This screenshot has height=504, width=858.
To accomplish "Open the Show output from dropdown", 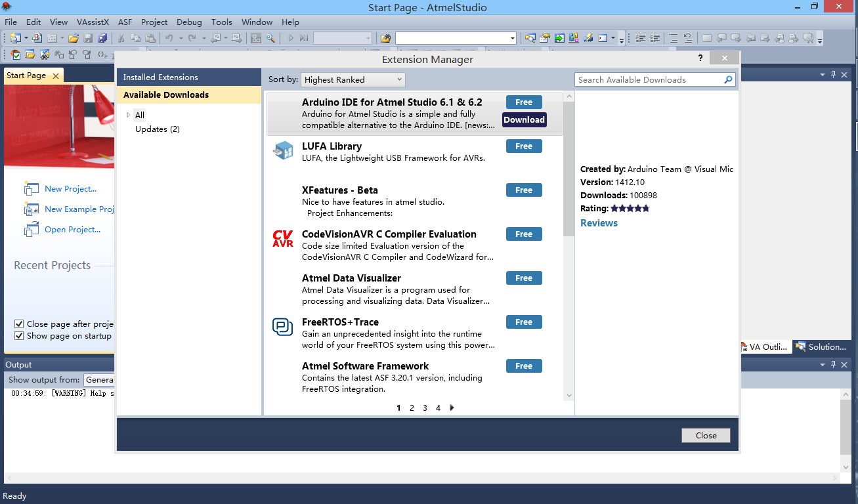I will tap(98, 379).
